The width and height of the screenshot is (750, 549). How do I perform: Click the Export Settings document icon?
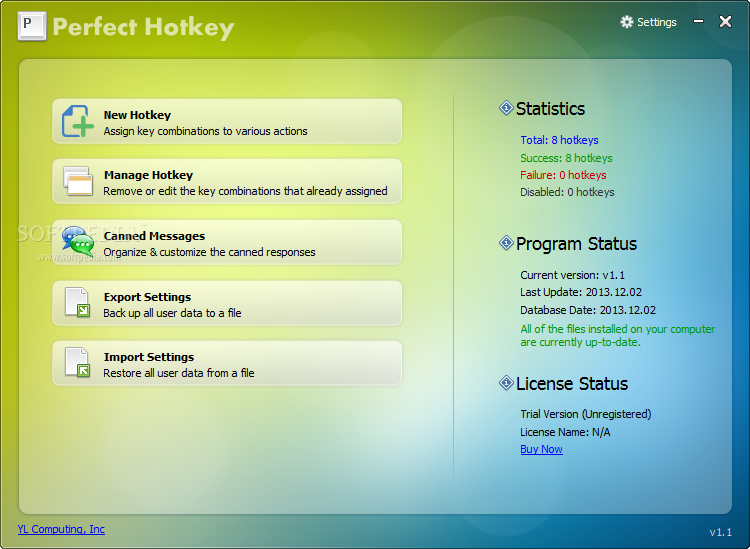pyautogui.click(x=78, y=303)
